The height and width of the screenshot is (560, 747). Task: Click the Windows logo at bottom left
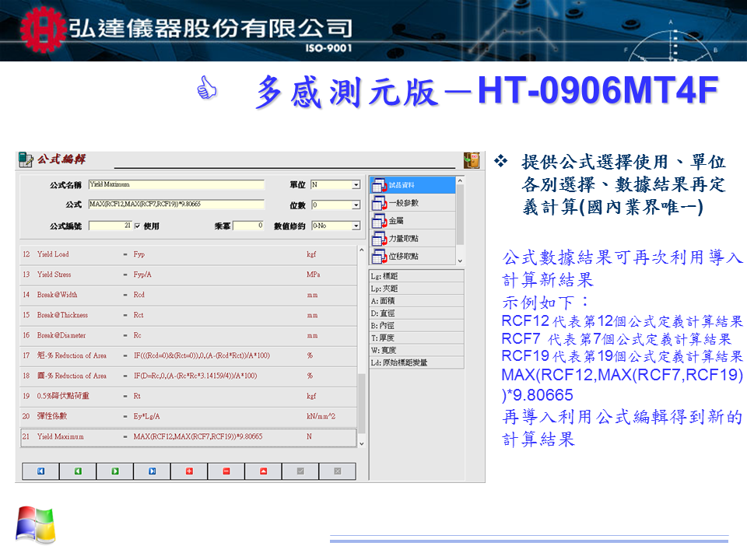coord(36,525)
